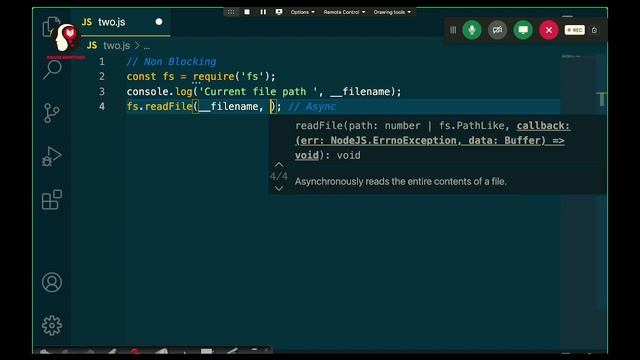The image size is (640, 360).
Task: Open the Options dropdown
Action: tap(302, 12)
